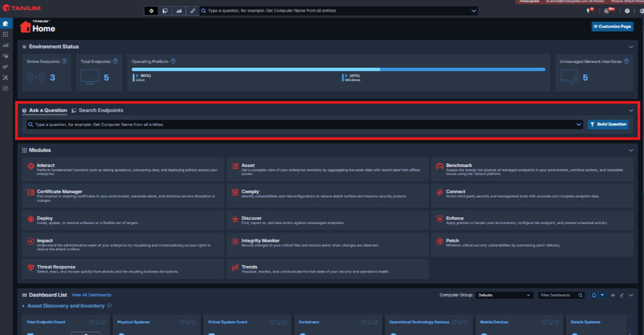
Task: Click the compass icon in left sidebar
Action: [5, 89]
